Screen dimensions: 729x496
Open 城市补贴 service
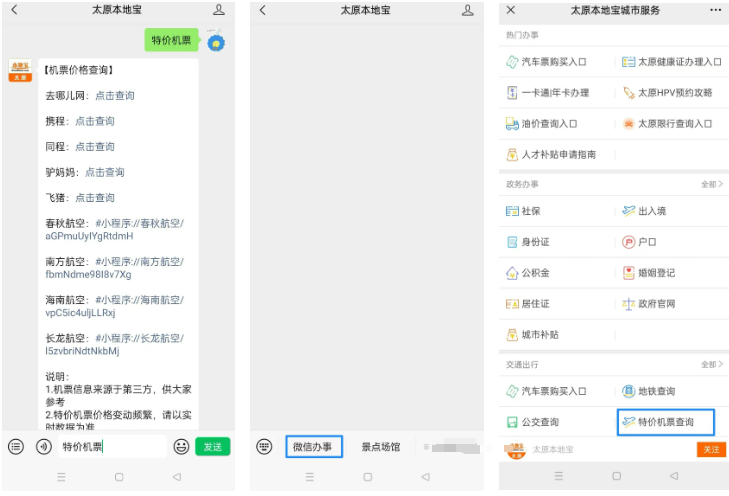click(x=532, y=335)
